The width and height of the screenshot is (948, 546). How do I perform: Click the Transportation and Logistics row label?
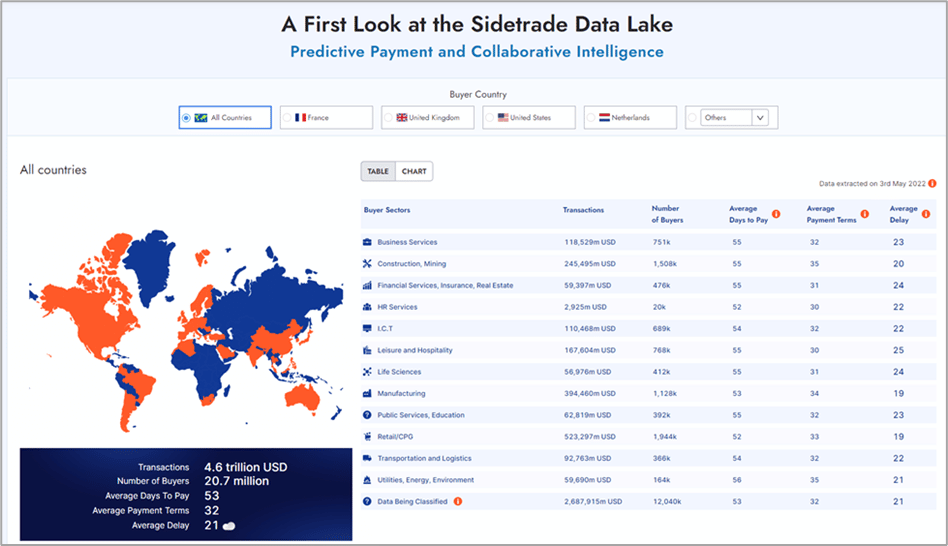point(424,458)
